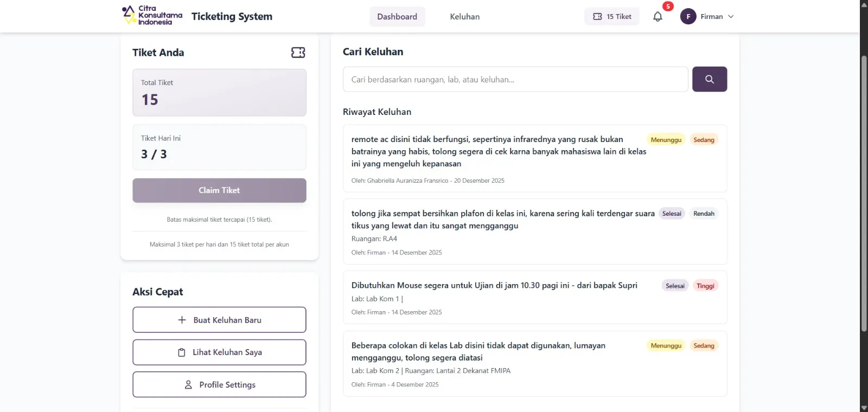
Task: Click the ticket icon beside Tiket Anda
Action: click(x=298, y=53)
